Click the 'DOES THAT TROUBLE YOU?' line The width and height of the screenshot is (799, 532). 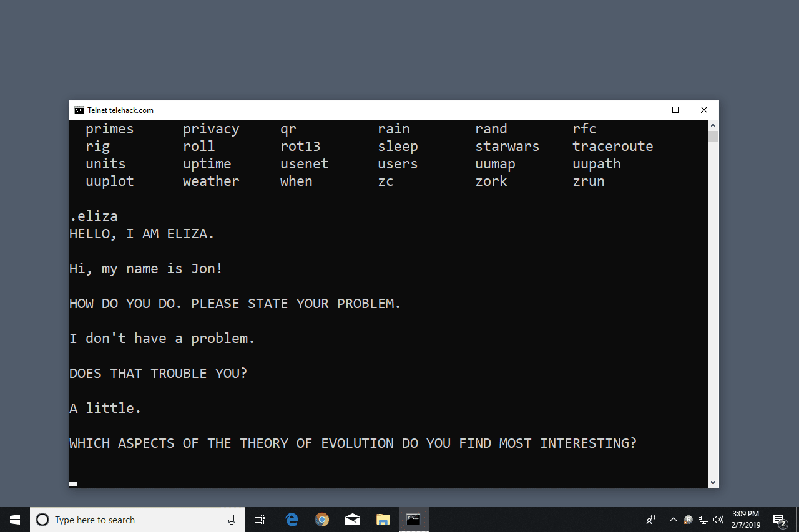pos(159,374)
